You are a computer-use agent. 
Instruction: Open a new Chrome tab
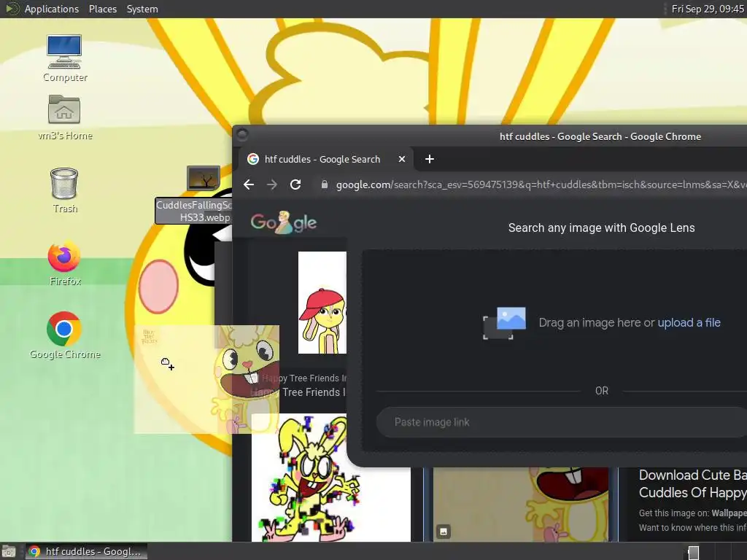point(429,159)
